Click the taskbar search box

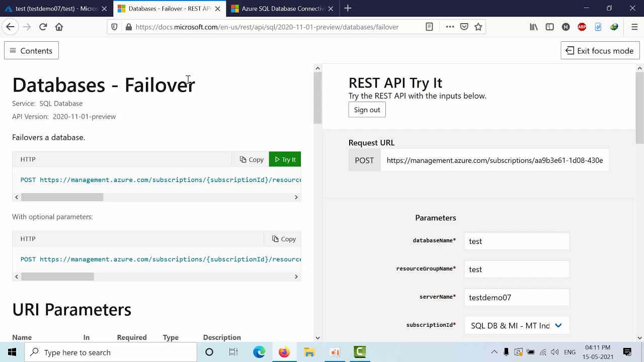(111, 352)
